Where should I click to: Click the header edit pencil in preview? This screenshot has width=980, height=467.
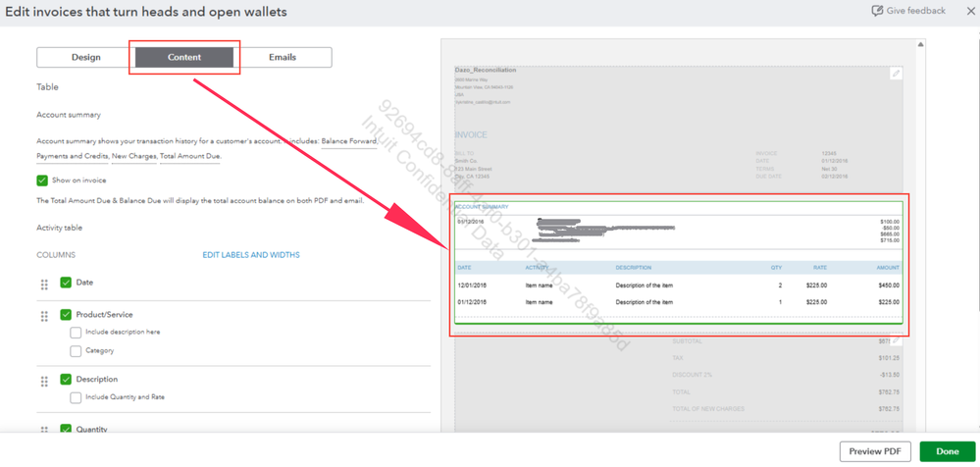(x=897, y=74)
